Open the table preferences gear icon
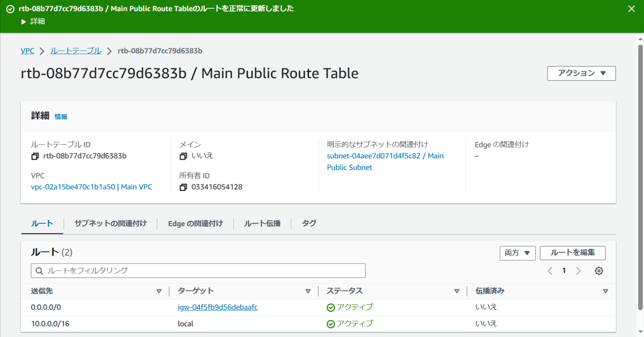Screen dimensions: 644x337 click(599, 271)
